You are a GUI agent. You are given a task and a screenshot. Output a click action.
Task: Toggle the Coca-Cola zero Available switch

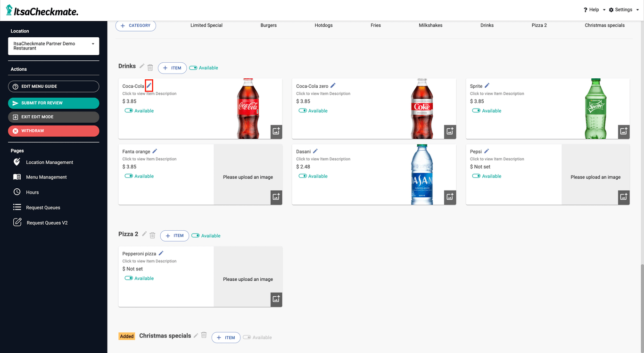303,111
